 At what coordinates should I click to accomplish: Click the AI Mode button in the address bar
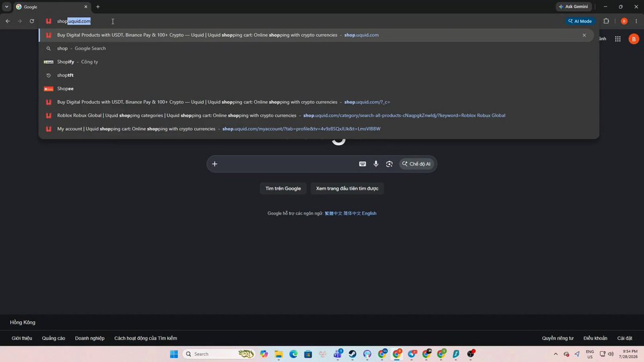[580, 21]
